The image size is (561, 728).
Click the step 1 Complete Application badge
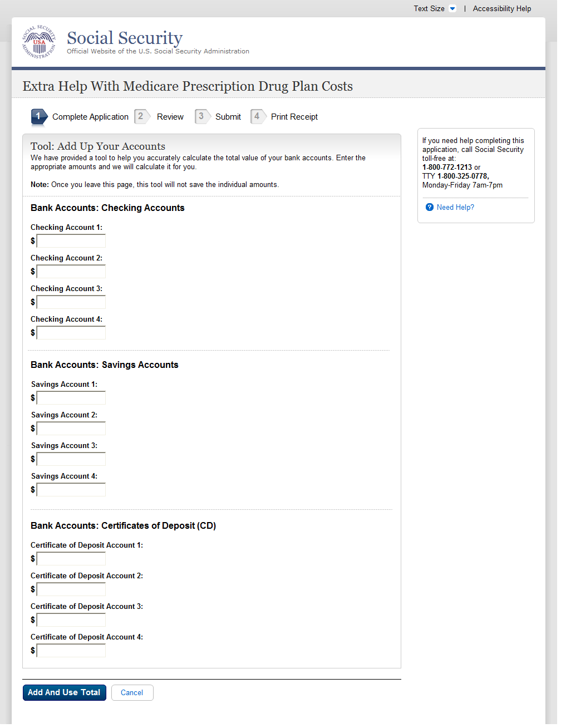pyautogui.click(x=38, y=116)
